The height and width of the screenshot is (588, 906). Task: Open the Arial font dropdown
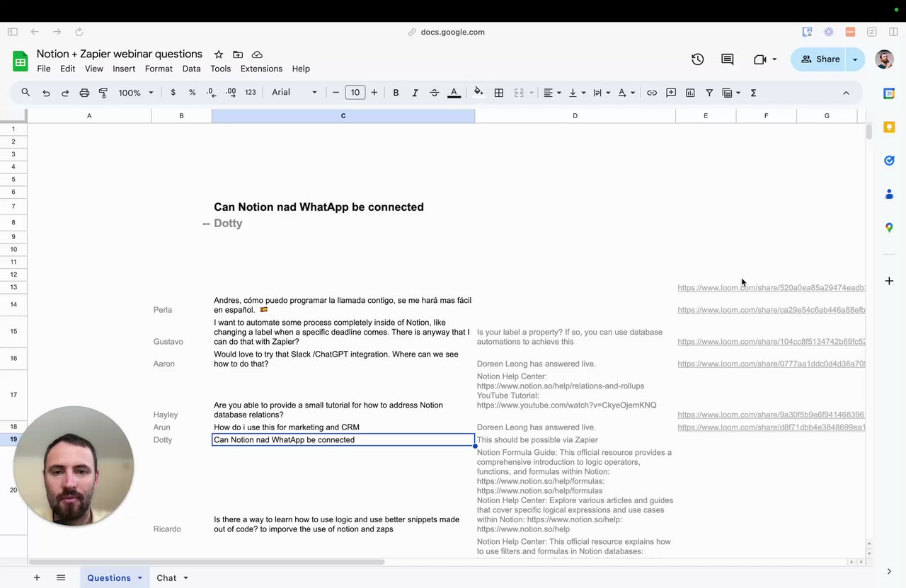click(x=294, y=93)
